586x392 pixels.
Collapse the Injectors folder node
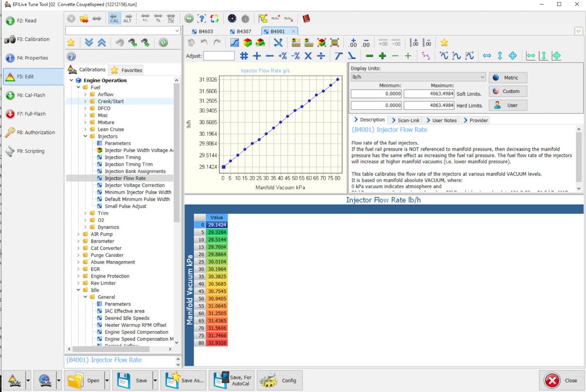85,136
